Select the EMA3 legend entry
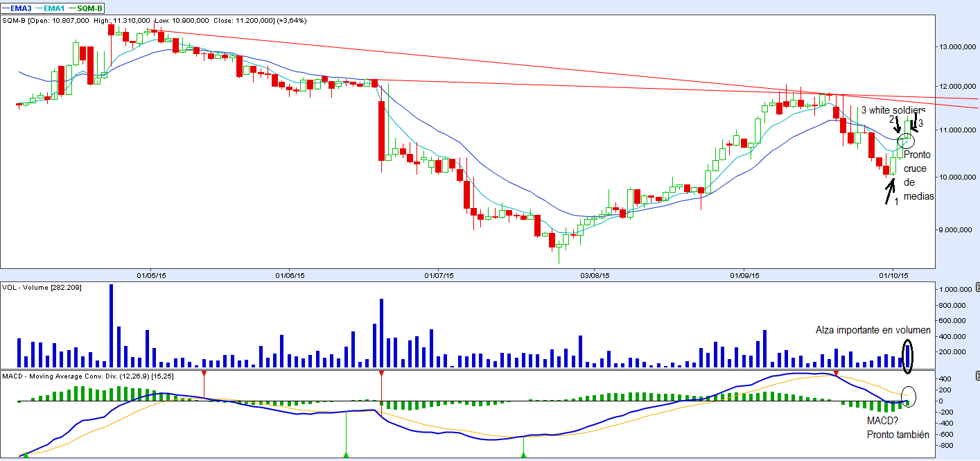Viewport: 980px width, 461px height. pos(15,7)
